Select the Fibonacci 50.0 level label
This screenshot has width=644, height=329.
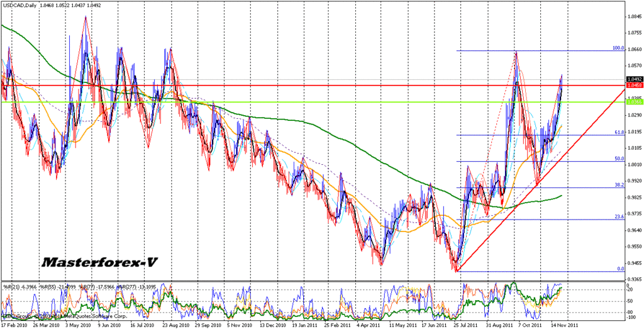coord(619,159)
